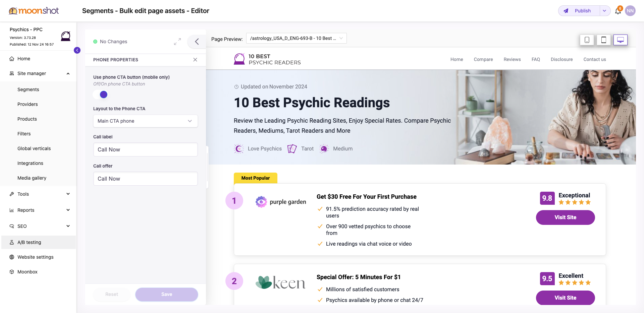Image resolution: width=644 pixels, height=313 pixels.
Task: Click the Reset button
Action: (x=112, y=294)
